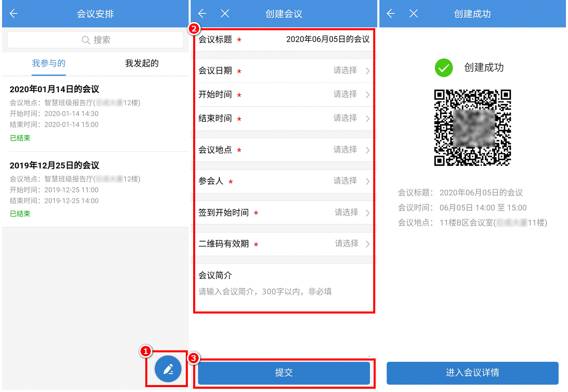This screenshot has height=392, width=568.
Task: Tap the meeting QR code image
Action: pos(472,128)
